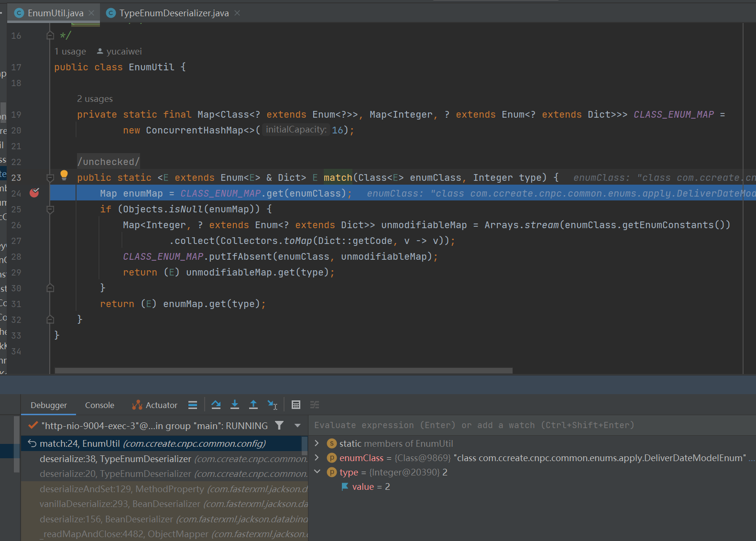Click the fold end marker on line 32
This screenshot has width=756, height=541.
pos(50,320)
